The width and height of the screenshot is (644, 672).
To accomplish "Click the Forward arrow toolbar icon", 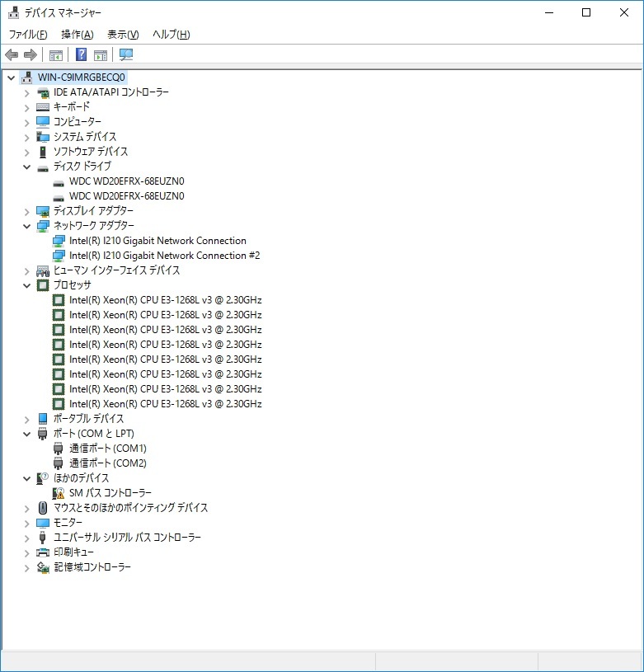I will pyautogui.click(x=31, y=55).
